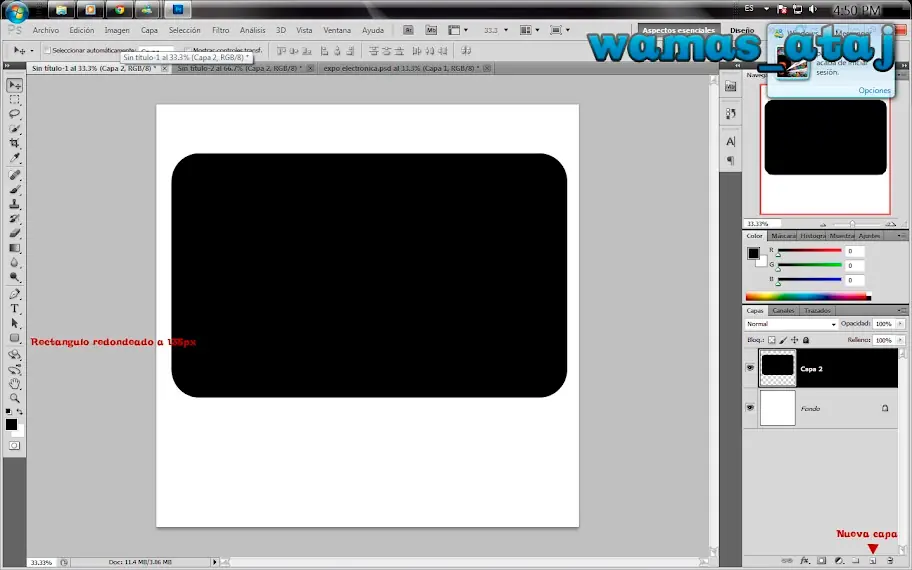The width and height of the screenshot is (912, 570).
Task: Toggle lock transparent pixels
Action: click(772, 340)
